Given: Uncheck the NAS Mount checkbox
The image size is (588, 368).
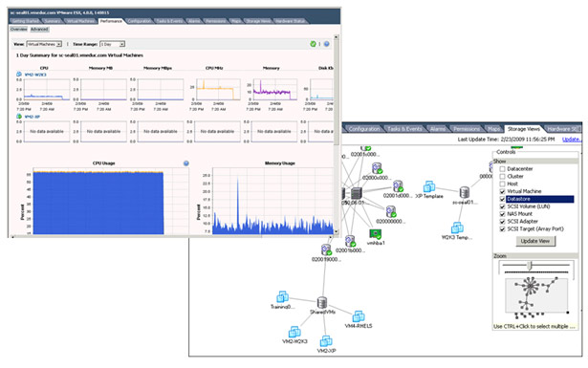Looking at the screenshot, I should tap(503, 214).
